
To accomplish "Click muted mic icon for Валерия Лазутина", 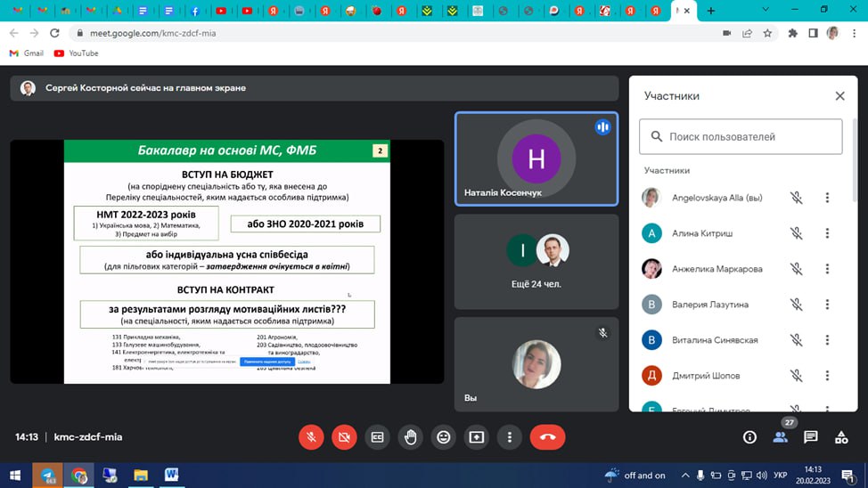I will (x=796, y=305).
